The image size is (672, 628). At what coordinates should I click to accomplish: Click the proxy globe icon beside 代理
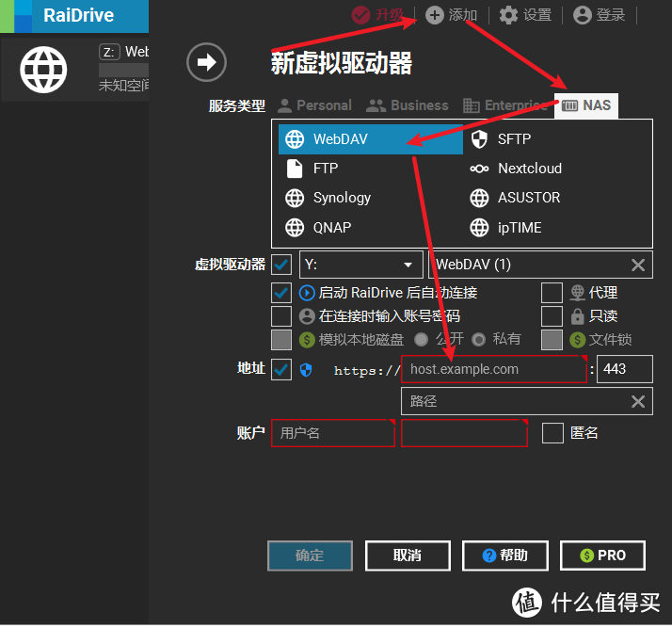(x=577, y=293)
